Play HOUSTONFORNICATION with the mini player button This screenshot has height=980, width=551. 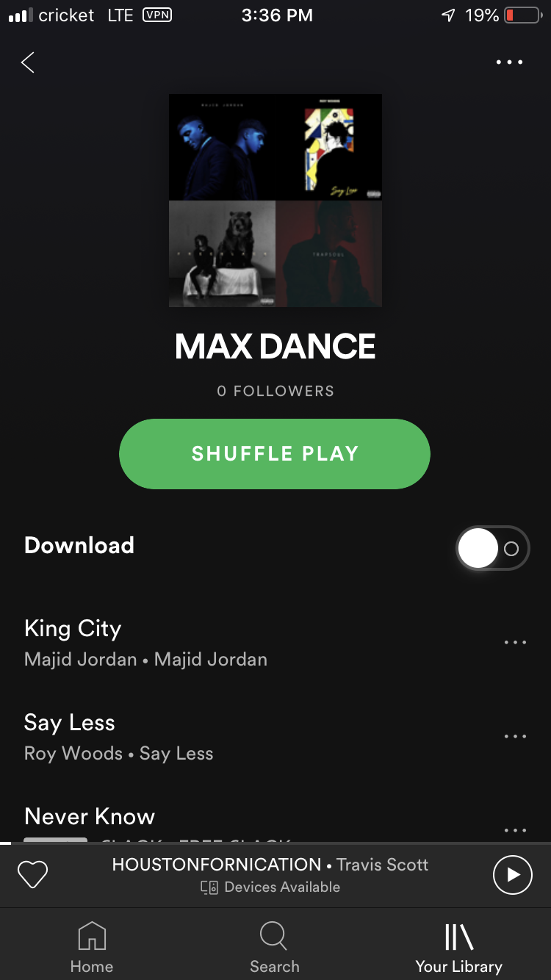512,874
